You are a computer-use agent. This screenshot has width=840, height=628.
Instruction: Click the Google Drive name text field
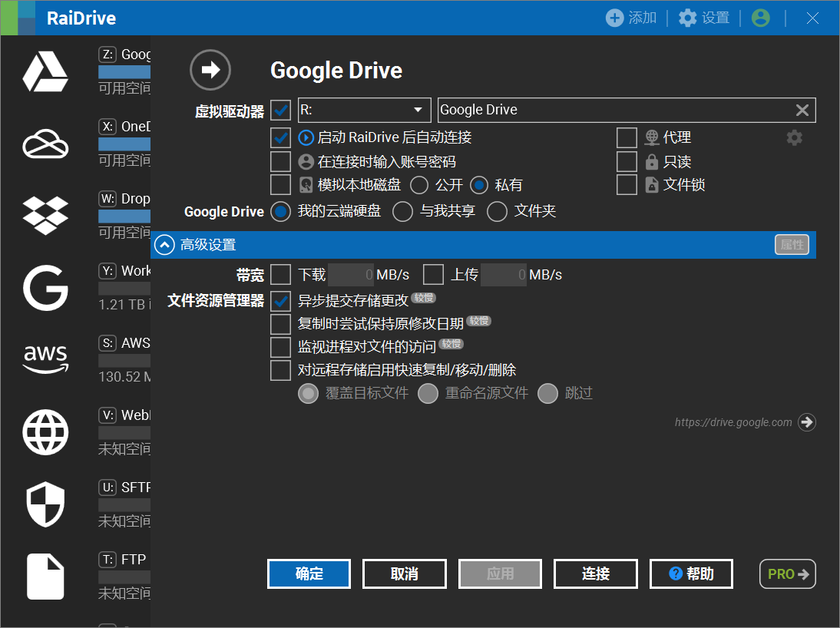[614, 110]
